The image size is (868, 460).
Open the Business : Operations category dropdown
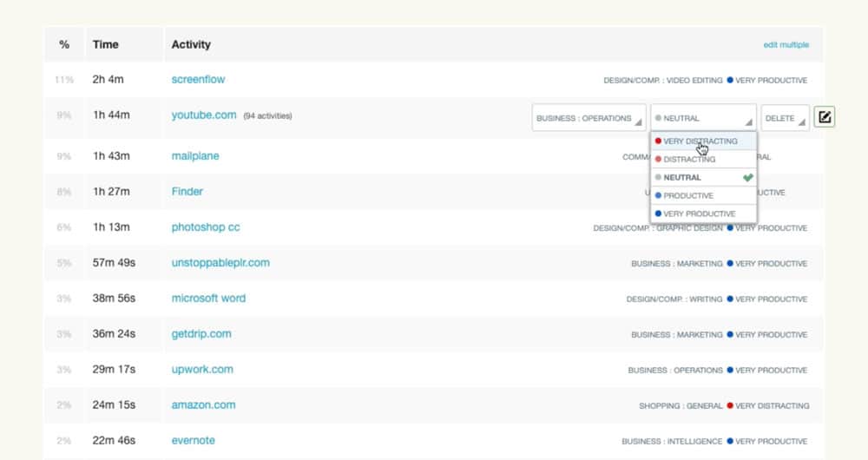pyautogui.click(x=589, y=118)
